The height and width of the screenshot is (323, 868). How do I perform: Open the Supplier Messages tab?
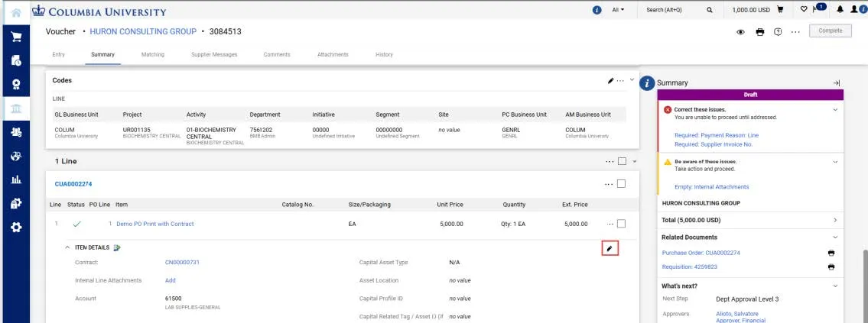pyautogui.click(x=214, y=55)
